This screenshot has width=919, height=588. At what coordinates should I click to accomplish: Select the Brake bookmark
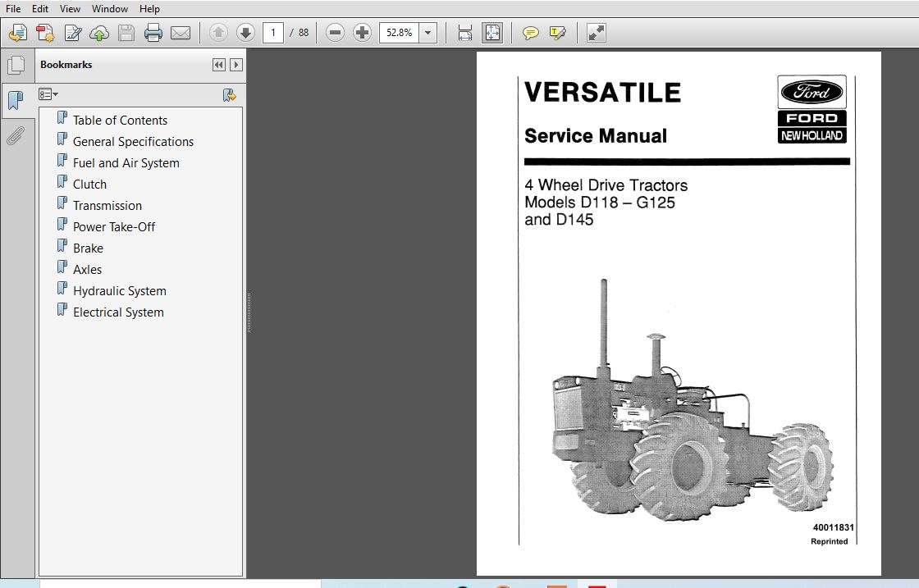click(88, 248)
